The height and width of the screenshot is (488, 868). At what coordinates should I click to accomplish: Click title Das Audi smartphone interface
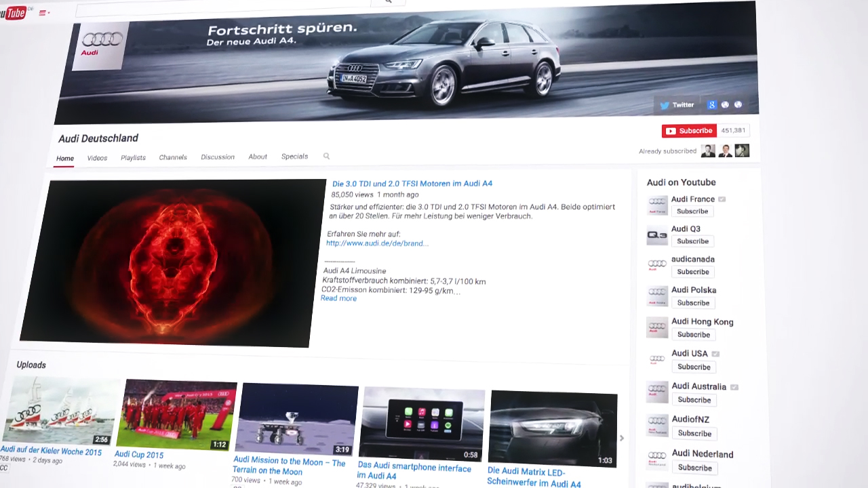coord(414,471)
